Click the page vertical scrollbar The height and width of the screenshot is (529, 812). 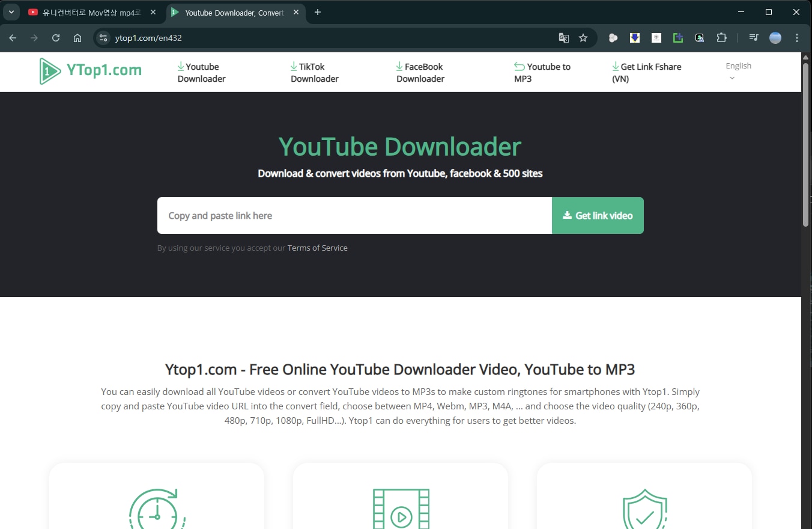pos(806,144)
